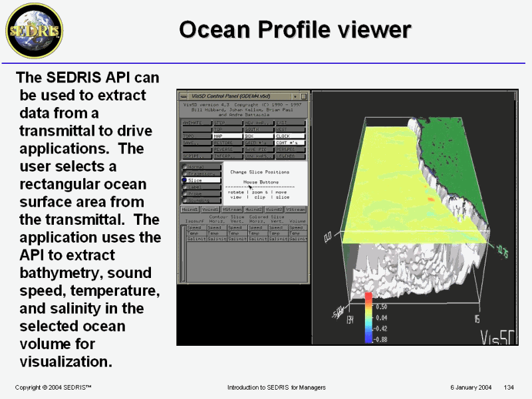Select the Normal mouse mode
This screenshot has height=399, width=532.
[202, 167]
